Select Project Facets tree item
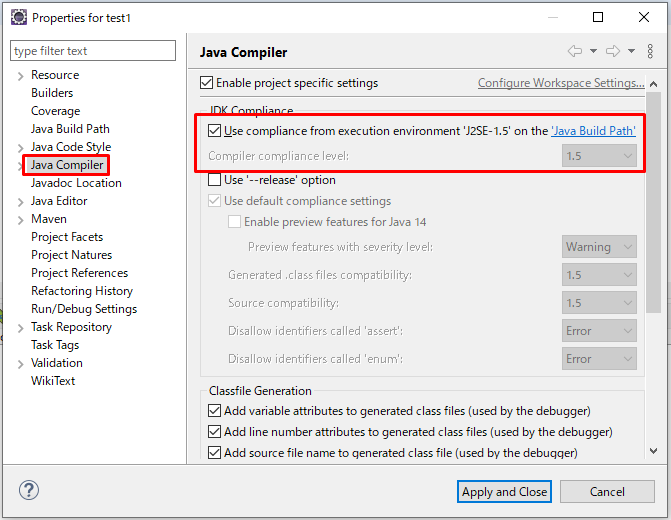This screenshot has height=520, width=671. point(67,237)
